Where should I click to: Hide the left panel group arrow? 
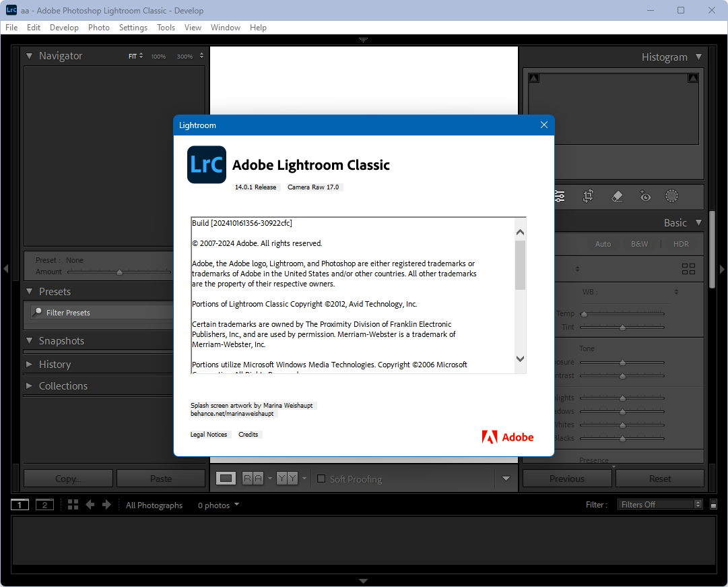coord(5,269)
